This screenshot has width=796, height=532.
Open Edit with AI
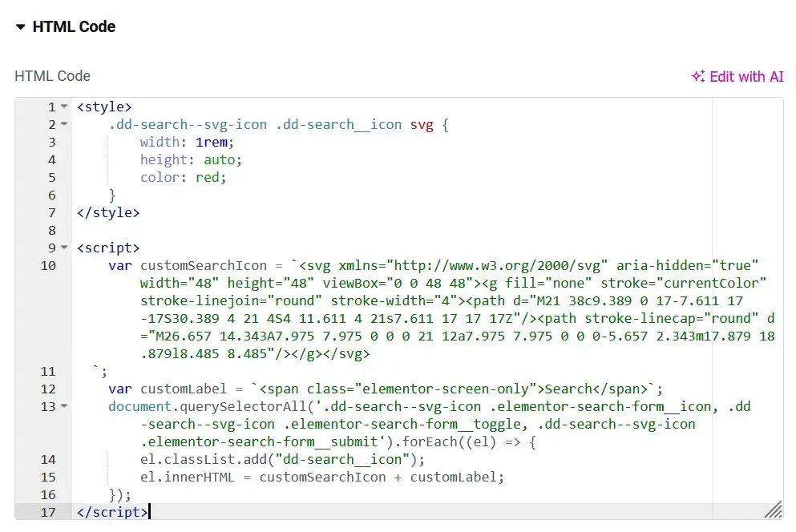[x=737, y=77]
